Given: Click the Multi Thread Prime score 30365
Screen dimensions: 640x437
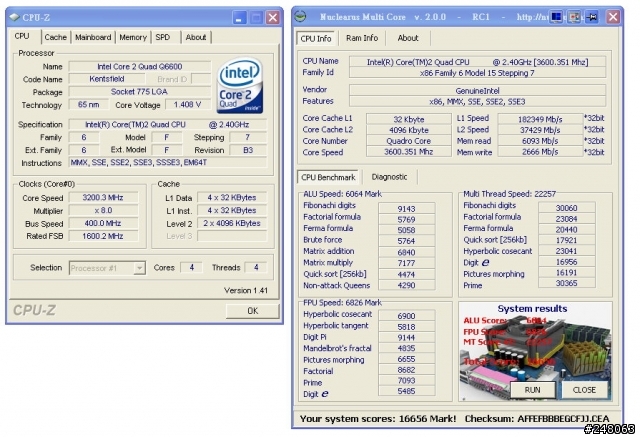Looking at the screenshot, I should [567, 283].
